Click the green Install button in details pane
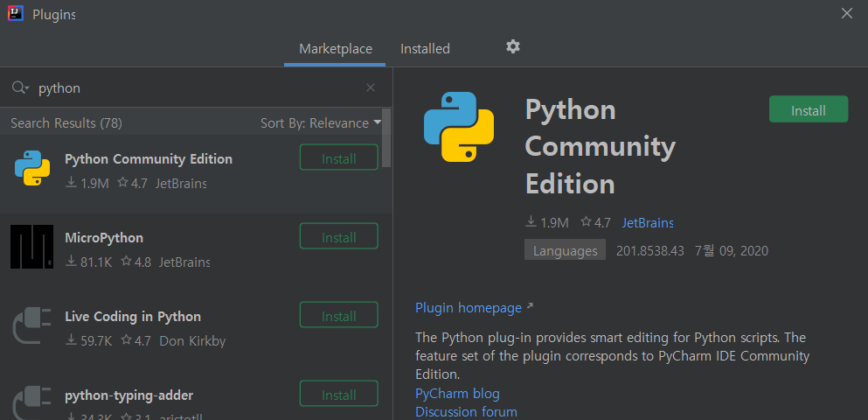 [809, 110]
